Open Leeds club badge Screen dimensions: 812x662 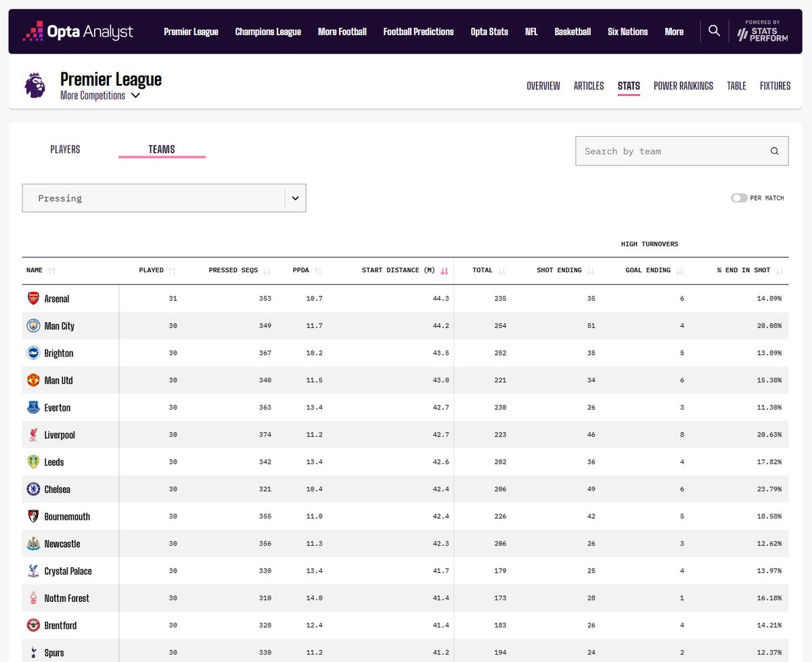33,462
